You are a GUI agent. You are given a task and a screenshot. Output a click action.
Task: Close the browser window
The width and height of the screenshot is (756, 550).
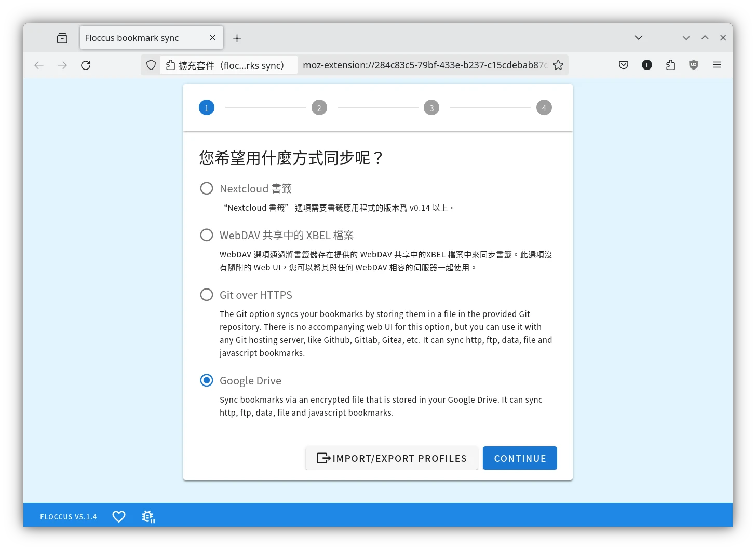tap(723, 38)
